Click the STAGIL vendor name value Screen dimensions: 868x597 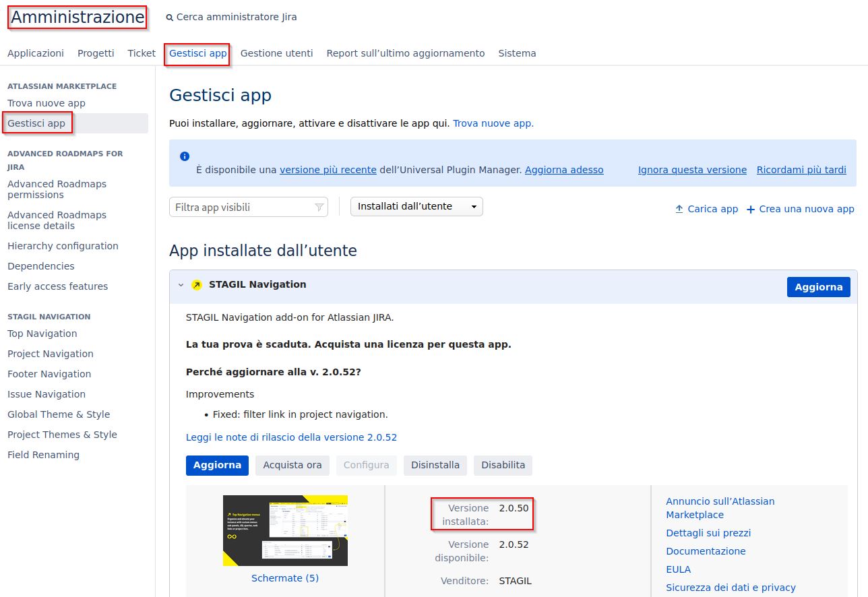point(515,581)
